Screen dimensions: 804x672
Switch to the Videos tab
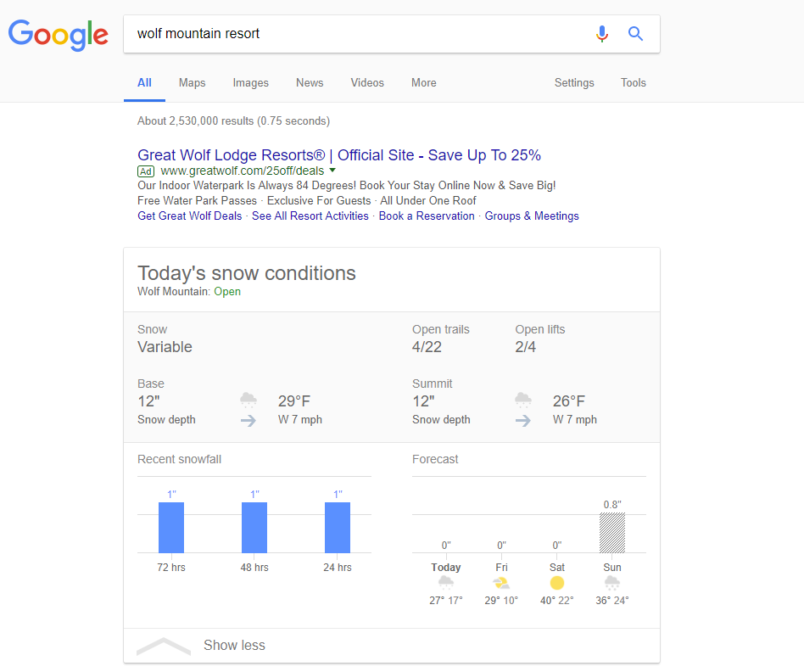pyautogui.click(x=367, y=82)
